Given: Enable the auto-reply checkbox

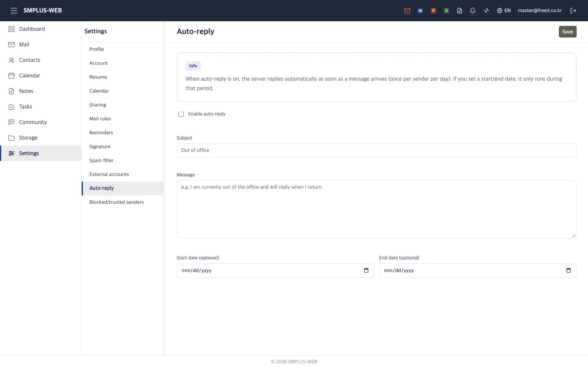Looking at the screenshot, I should 181,114.
